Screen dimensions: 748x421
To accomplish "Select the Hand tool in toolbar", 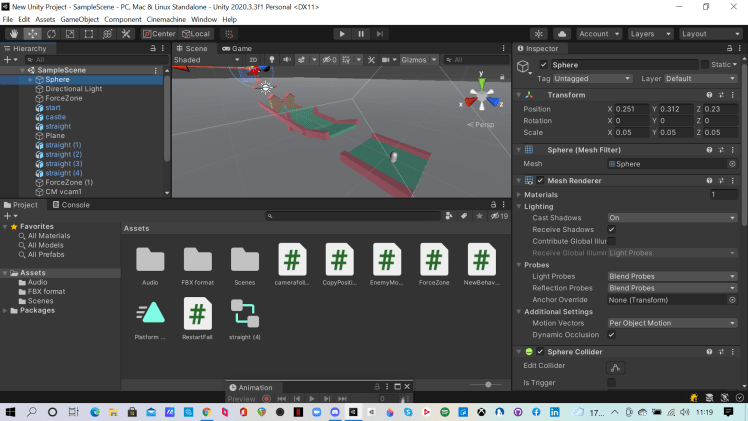I will [14, 34].
